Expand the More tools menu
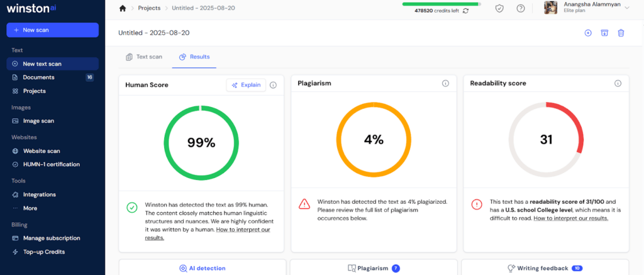 click(30, 208)
